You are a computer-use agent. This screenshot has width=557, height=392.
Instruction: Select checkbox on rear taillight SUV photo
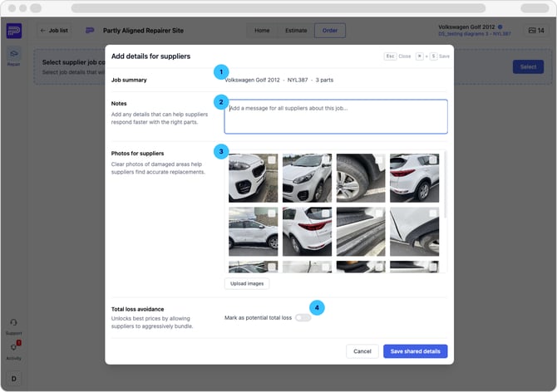point(433,159)
